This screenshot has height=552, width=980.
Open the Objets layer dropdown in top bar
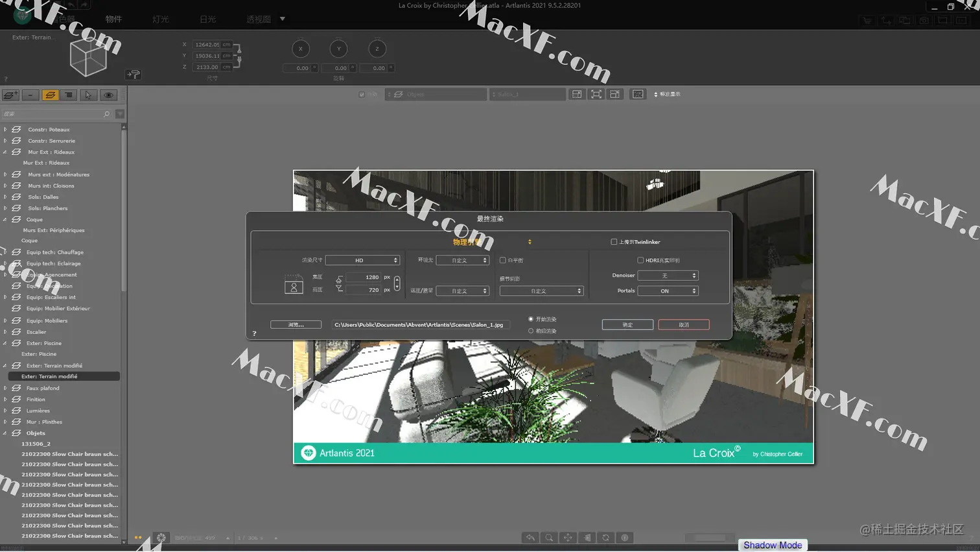click(436, 95)
